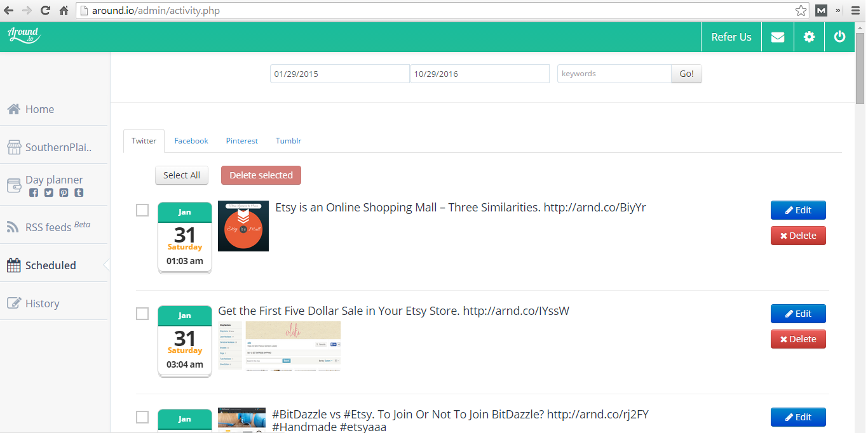Switch to the Pinterest tab
Viewport: 868px width, 433px height.
click(242, 141)
